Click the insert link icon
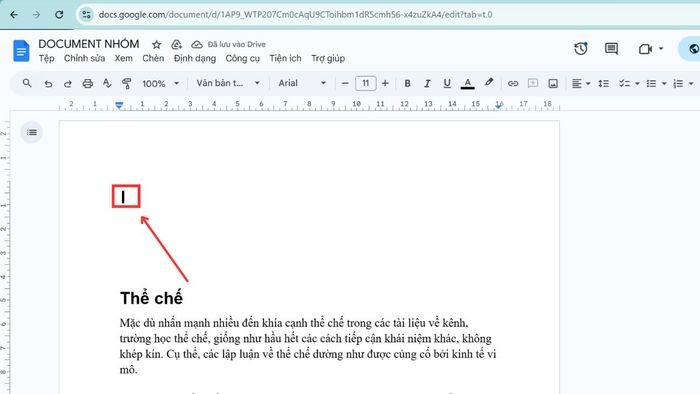 [513, 83]
